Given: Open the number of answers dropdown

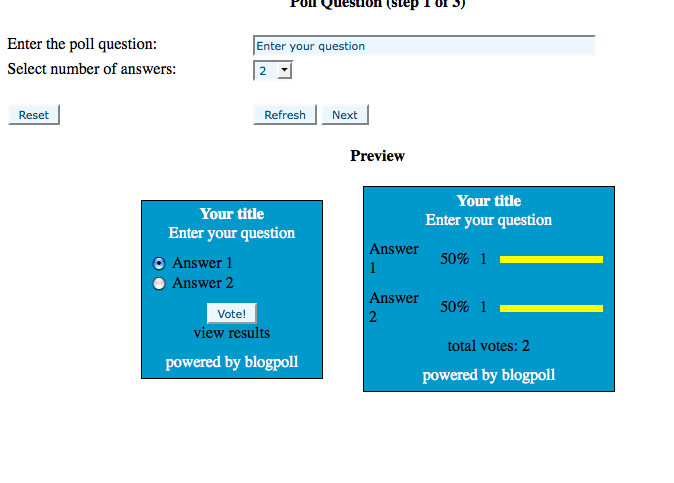Looking at the screenshot, I should tap(273, 71).
